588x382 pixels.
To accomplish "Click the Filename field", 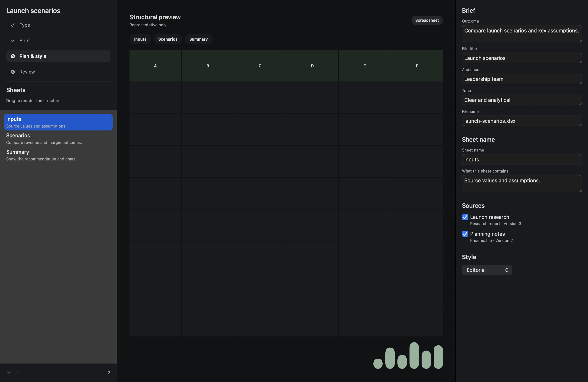I will click(x=522, y=121).
